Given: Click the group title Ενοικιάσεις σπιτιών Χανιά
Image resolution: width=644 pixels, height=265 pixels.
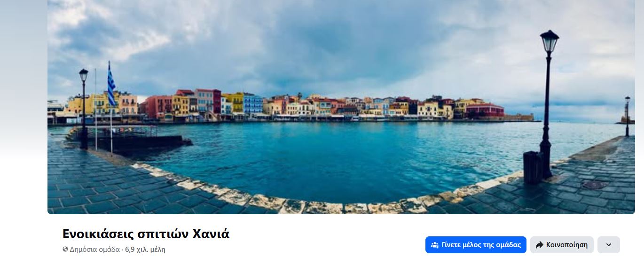Looking at the screenshot, I should 146,234.
